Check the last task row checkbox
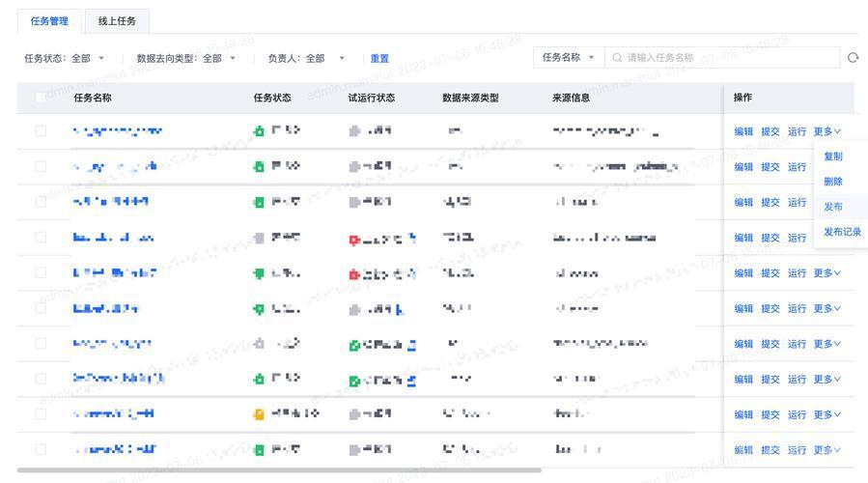 click(x=41, y=449)
